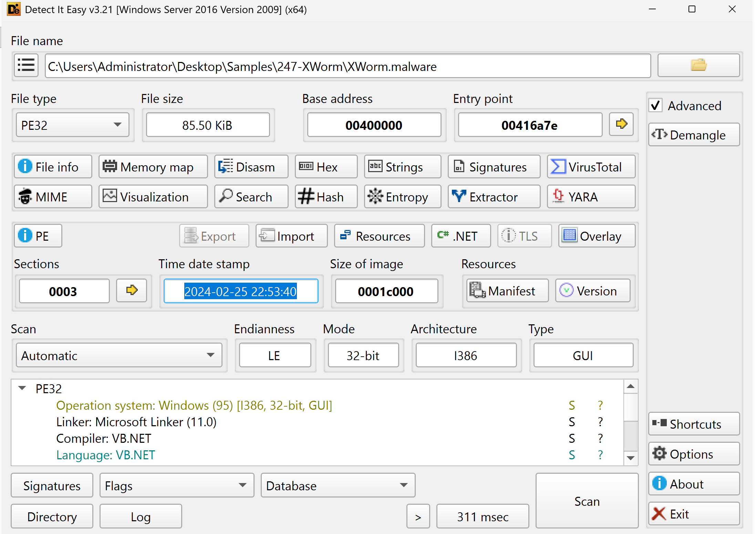Screen dimensions: 756x534
Task: Click the file path input field
Action: pyautogui.click(x=348, y=66)
